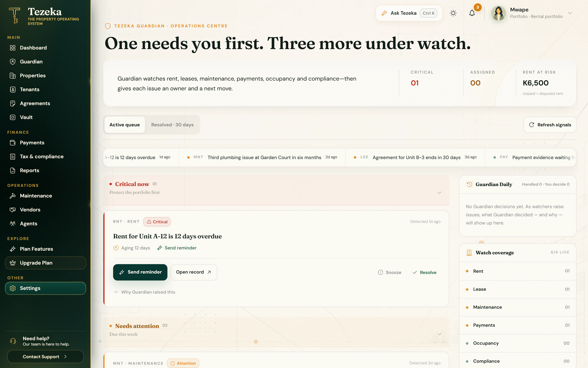Click the RENT AT RISK K6,500 stat
The width and height of the screenshot is (588, 368).
coord(543,83)
